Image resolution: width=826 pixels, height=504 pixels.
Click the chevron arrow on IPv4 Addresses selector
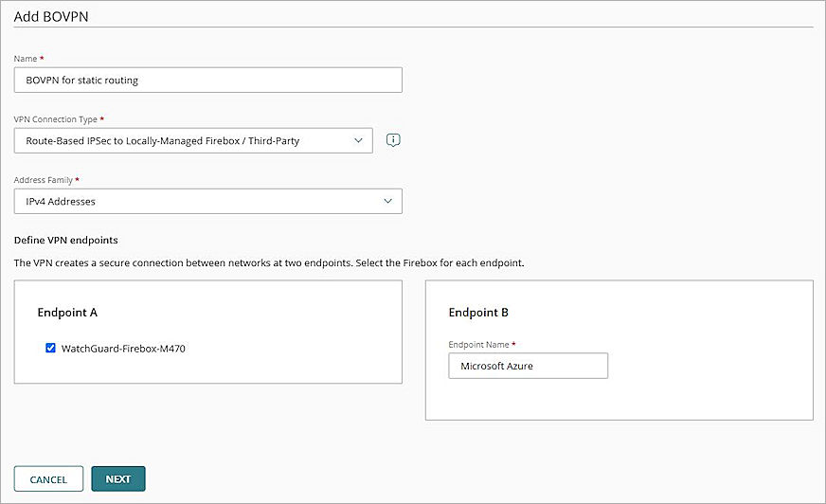pyautogui.click(x=387, y=201)
